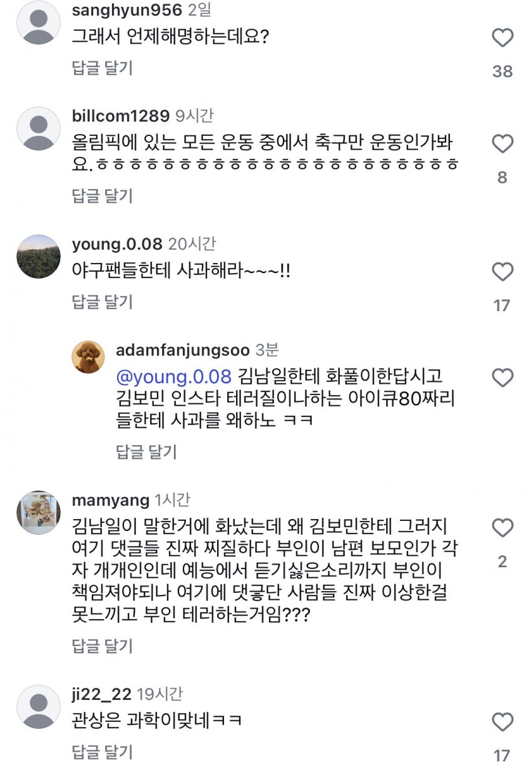Heart adamfanjungsoo's reply comment
This screenshot has width=532, height=777.
[503, 378]
